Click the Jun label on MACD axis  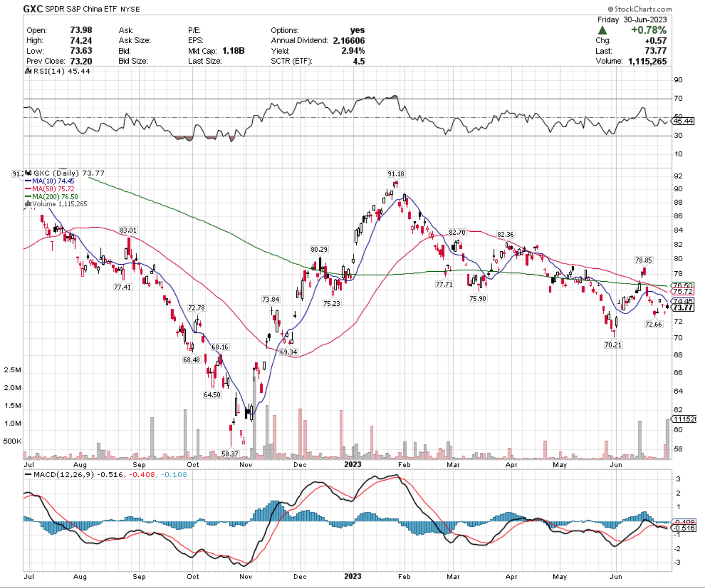616,576
